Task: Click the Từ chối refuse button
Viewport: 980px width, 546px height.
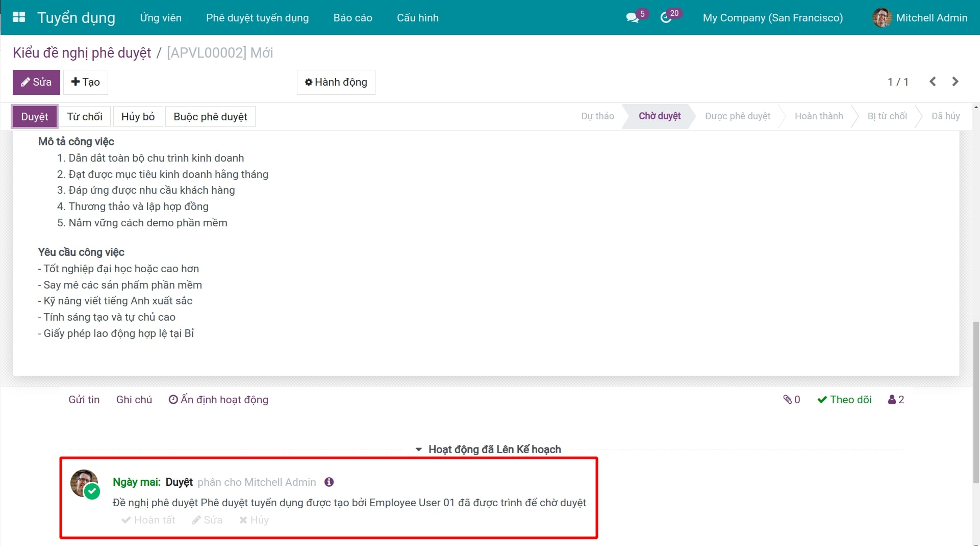Action: (85, 117)
